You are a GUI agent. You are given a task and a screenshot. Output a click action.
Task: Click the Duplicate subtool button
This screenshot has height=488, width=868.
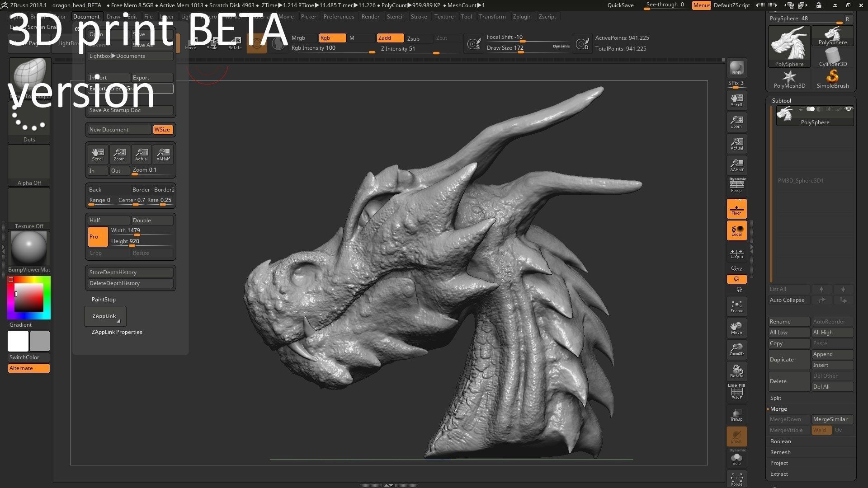coord(789,360)
